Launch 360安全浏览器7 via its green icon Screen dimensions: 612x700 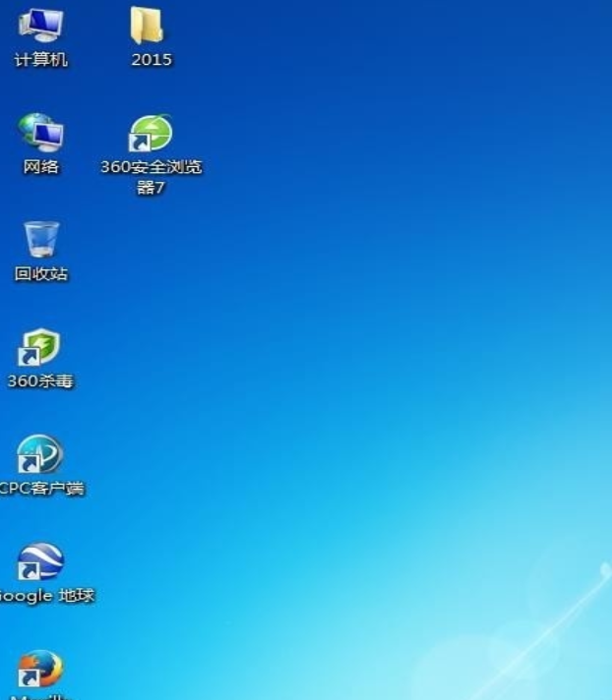[151, 134]
